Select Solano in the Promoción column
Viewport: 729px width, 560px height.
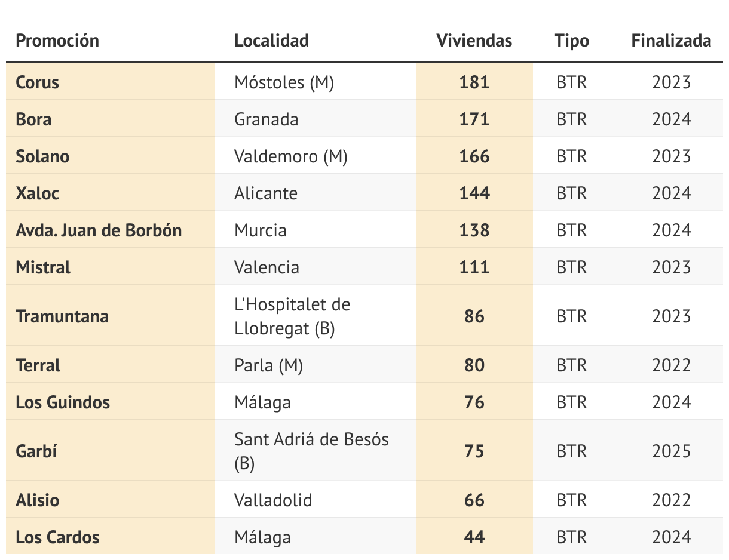click(x=42, y=156)
